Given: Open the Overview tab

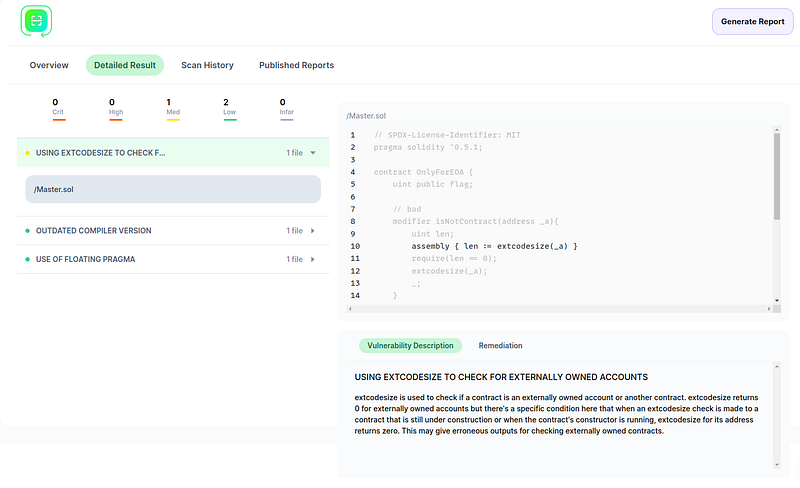Looking at the screenshot, I should click(x=49, y=65).
